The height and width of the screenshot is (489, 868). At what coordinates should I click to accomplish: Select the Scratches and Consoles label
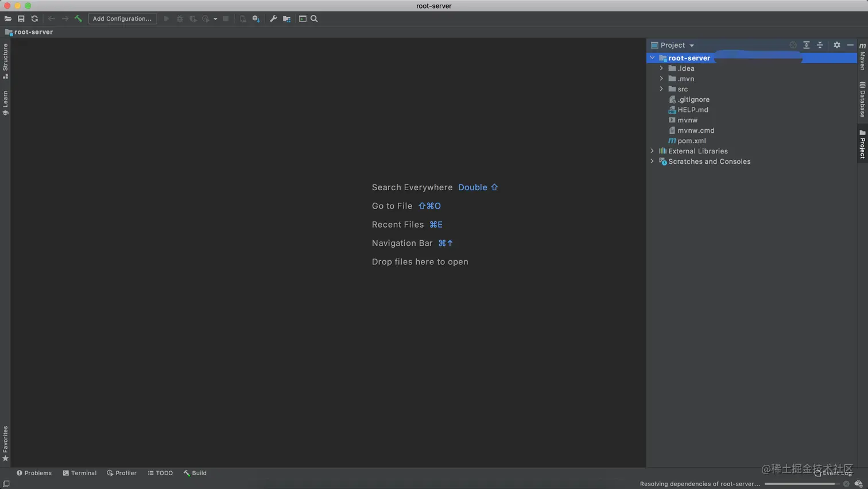click(x=710, y=161)
